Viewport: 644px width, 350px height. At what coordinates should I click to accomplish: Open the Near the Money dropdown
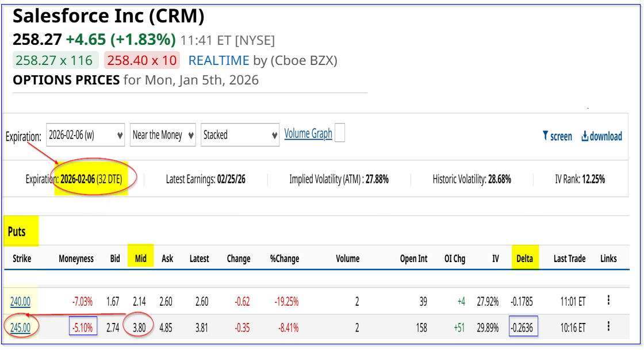163,135
